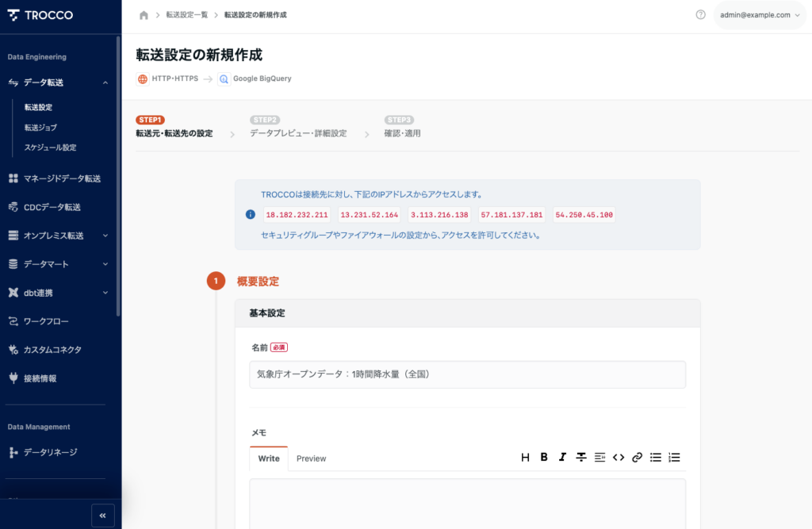The height and width of the screenshot is (529, 812).
Task: Add a numbered list in memo
Action: coord(674,458)
